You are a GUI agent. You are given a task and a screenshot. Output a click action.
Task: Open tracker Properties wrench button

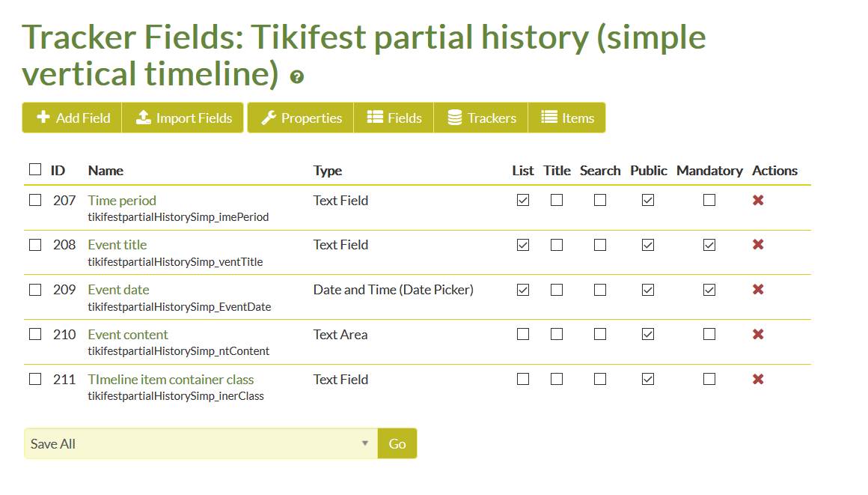pyautogui.click(x=301, y=118)
